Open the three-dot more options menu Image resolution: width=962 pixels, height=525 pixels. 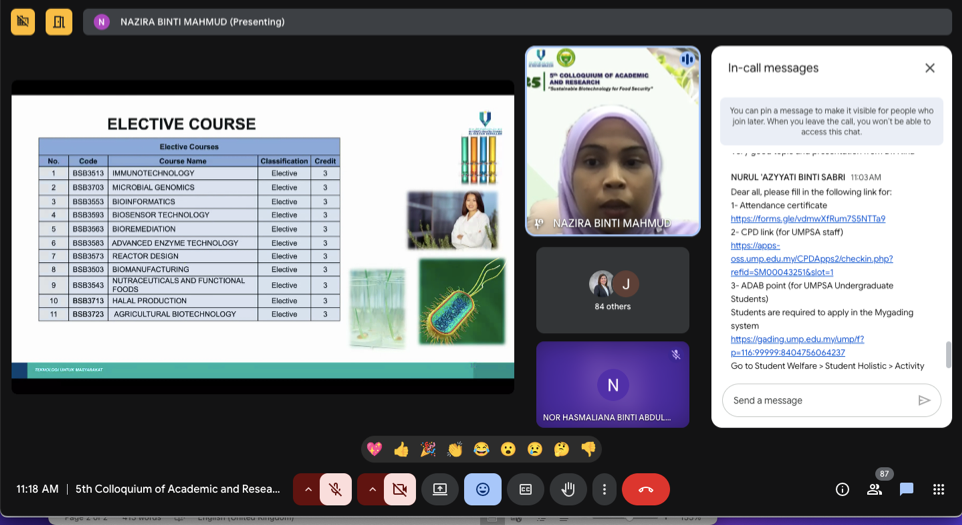click(x=604, y=489)
